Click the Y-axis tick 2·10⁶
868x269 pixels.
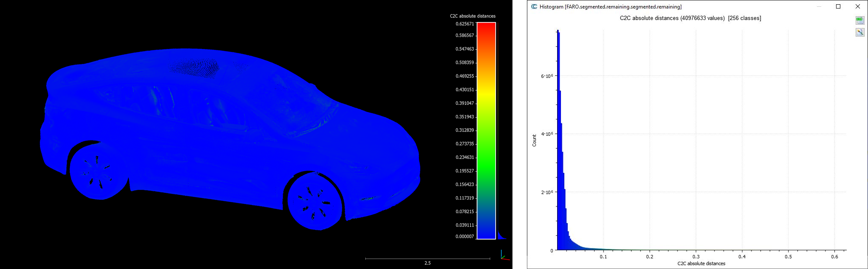click(x=547, y=192)
